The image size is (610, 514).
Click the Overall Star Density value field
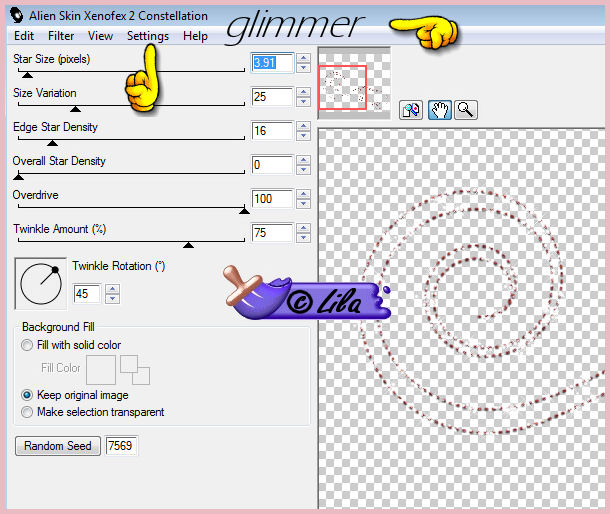[272, 165]
